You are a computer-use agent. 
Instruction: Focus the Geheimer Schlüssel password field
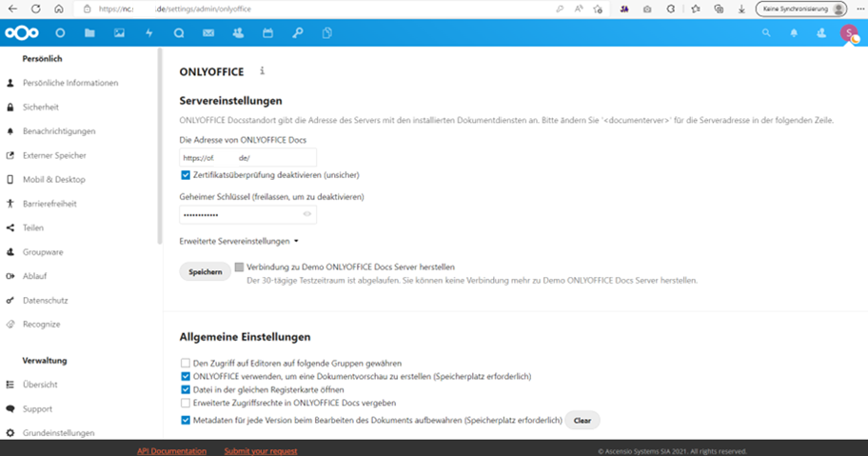[247, 214]
